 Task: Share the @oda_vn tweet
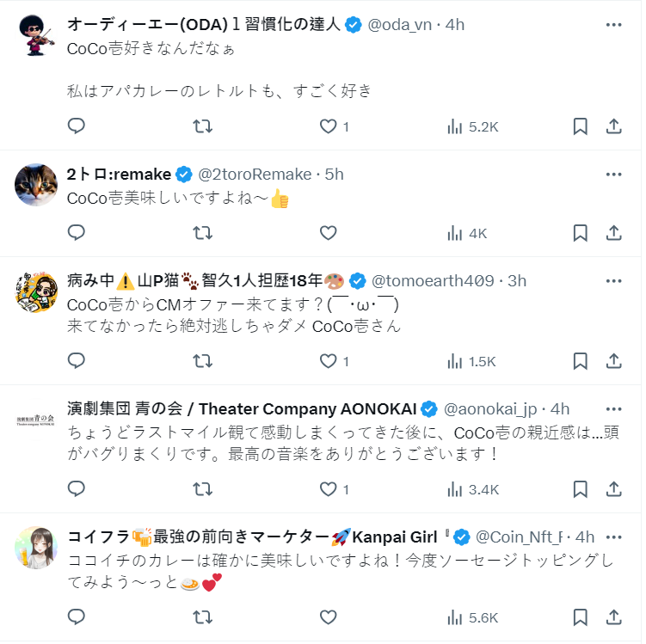(x=614, y=126)
